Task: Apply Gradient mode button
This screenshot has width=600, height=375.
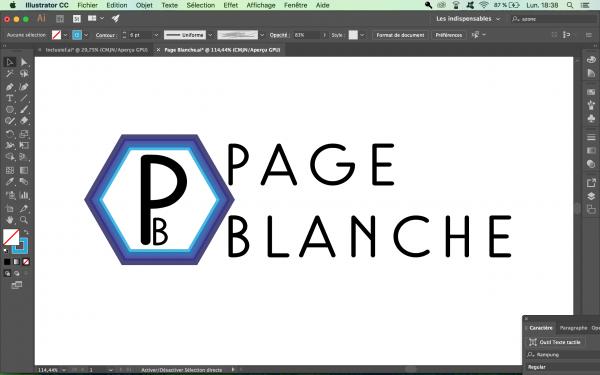Action: tap(16, 262)
